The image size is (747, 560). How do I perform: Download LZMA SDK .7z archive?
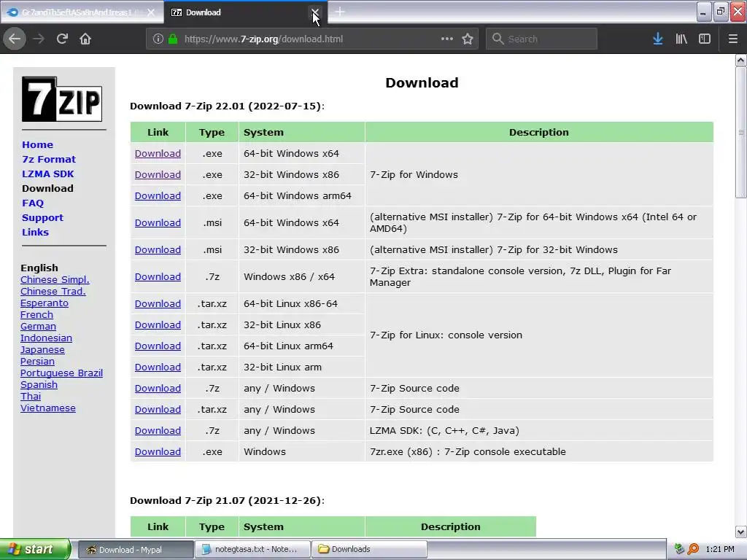coord(158,431)
